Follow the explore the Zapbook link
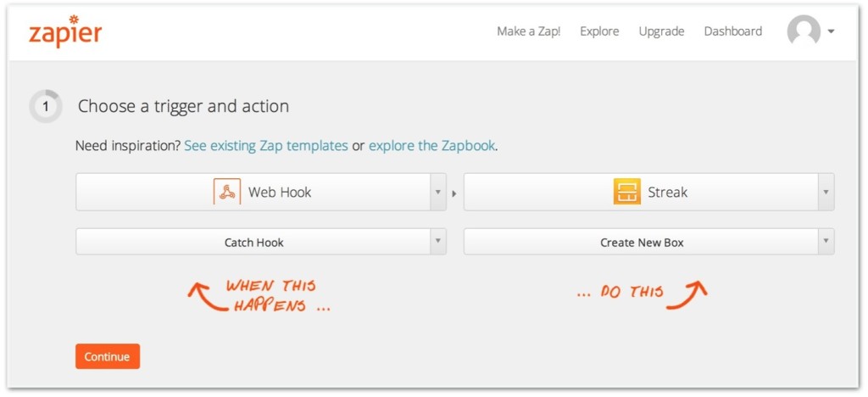 pos(431,146)
